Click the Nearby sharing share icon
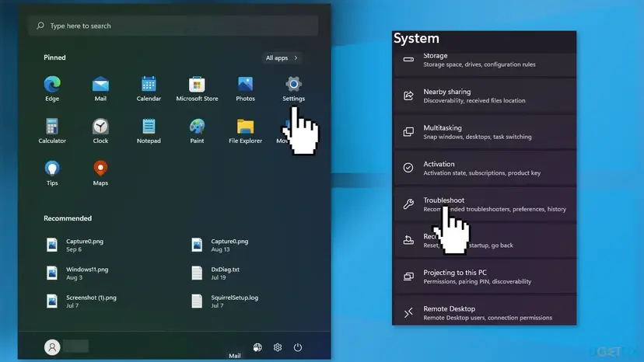The height and width of the screenshot is (362, 644). pos(408,96)
